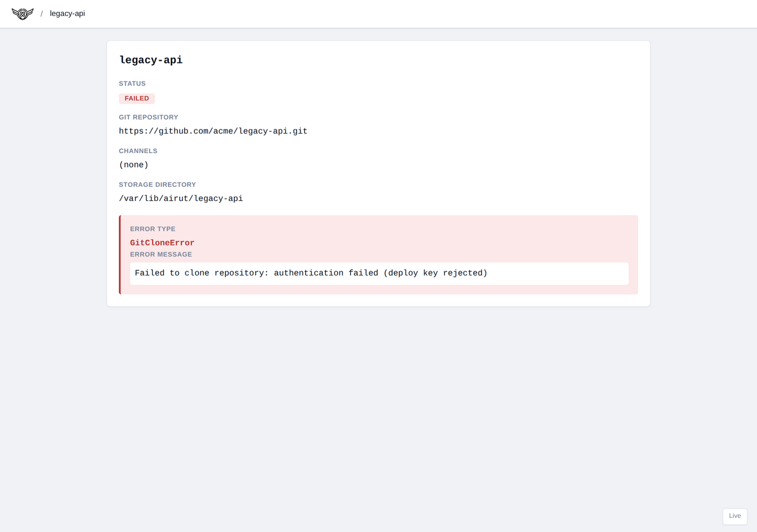Click the winged logo icon in header
Screen dimensions: 757x532
22,14
